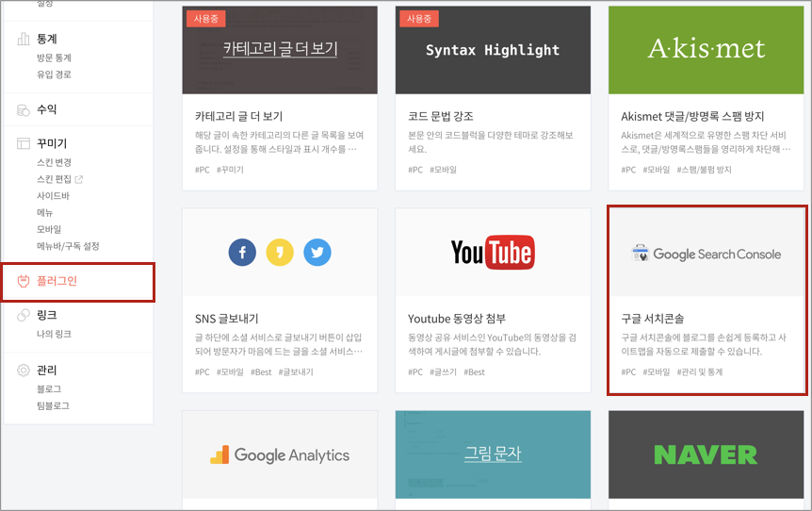Click the 꾸미기 layout icon
The image size is (812, 511).
(x=24, y=143)
